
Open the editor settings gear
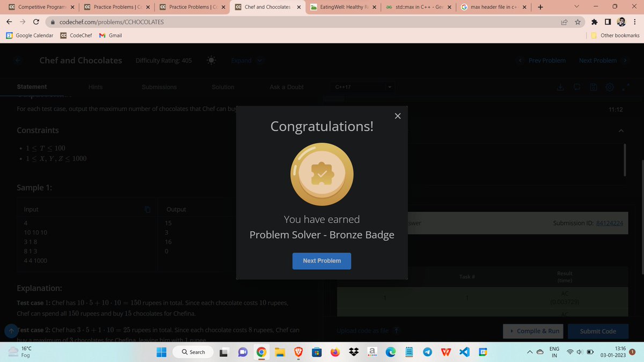(610, 86)
